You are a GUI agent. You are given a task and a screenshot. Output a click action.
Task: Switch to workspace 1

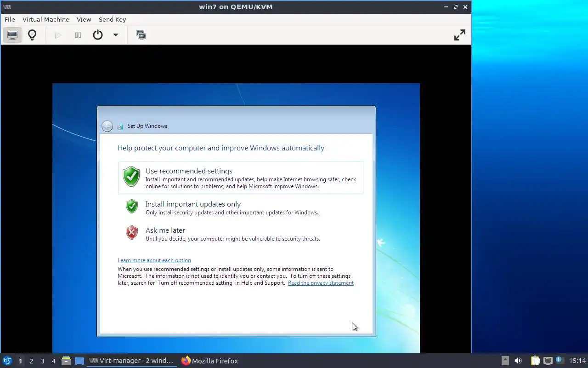tap(20, 361)
